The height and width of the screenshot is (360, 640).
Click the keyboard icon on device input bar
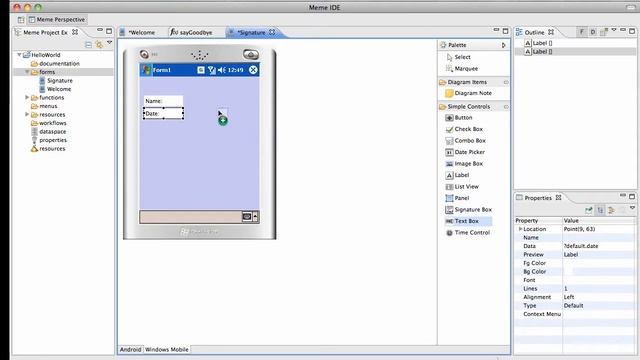click(x=247, y=216)
